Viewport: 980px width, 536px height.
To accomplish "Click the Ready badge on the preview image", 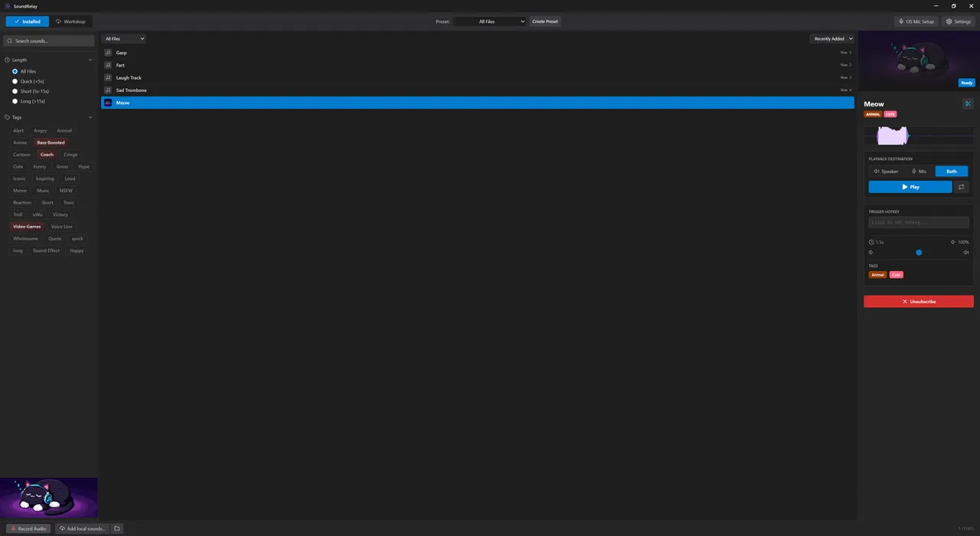I will (x=966, y=83).
